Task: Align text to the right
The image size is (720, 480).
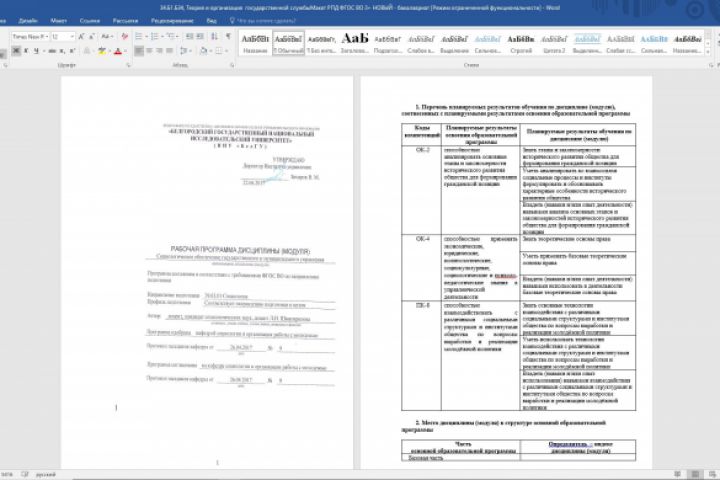Action: click(x=159, y=51)
